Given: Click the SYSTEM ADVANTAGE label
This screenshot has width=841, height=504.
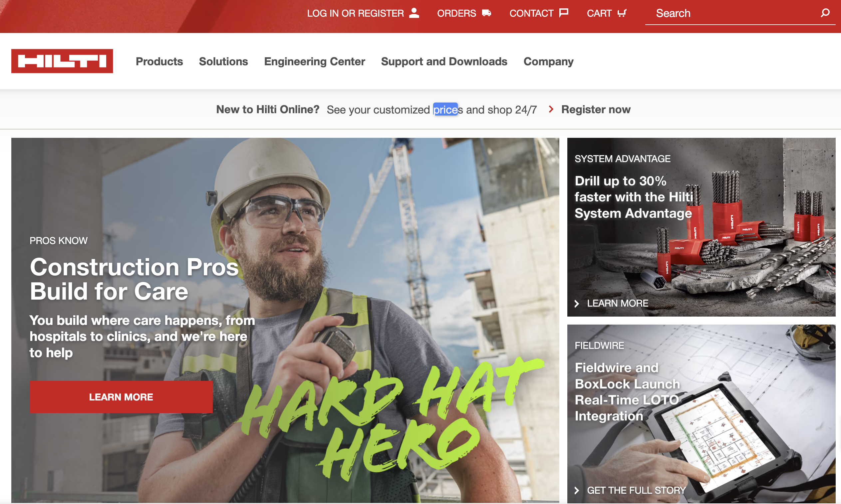Looking at the screenshot, I should [622, 158].
